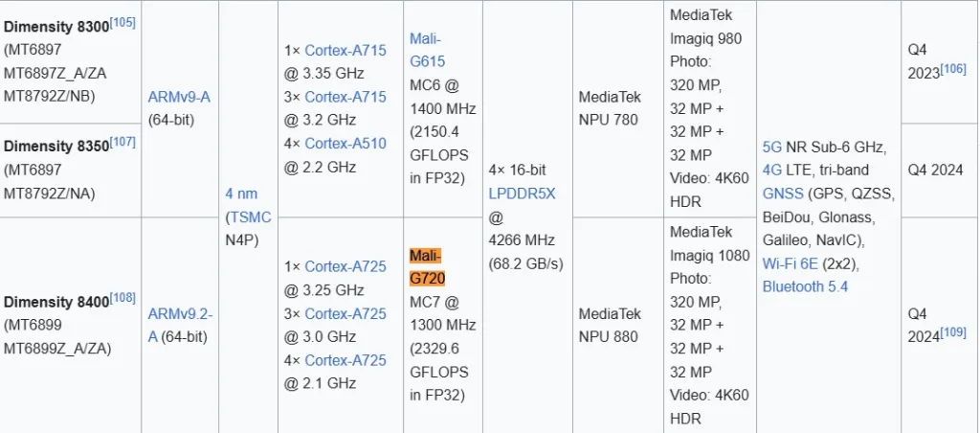Open the ARMv9-A link
The image size is (980, 433).
pos(179,97)
